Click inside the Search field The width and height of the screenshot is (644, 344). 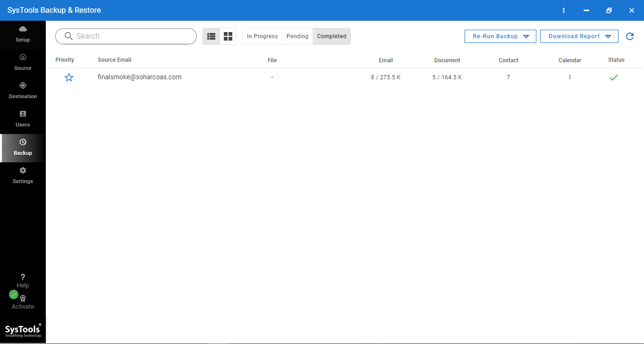click(x=126, y=36)
